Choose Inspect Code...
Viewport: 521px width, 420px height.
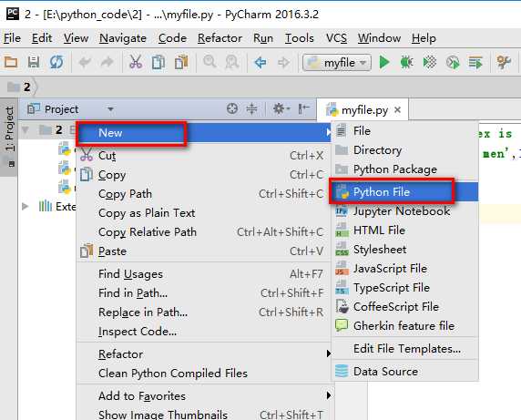click(x=204, y=332)
